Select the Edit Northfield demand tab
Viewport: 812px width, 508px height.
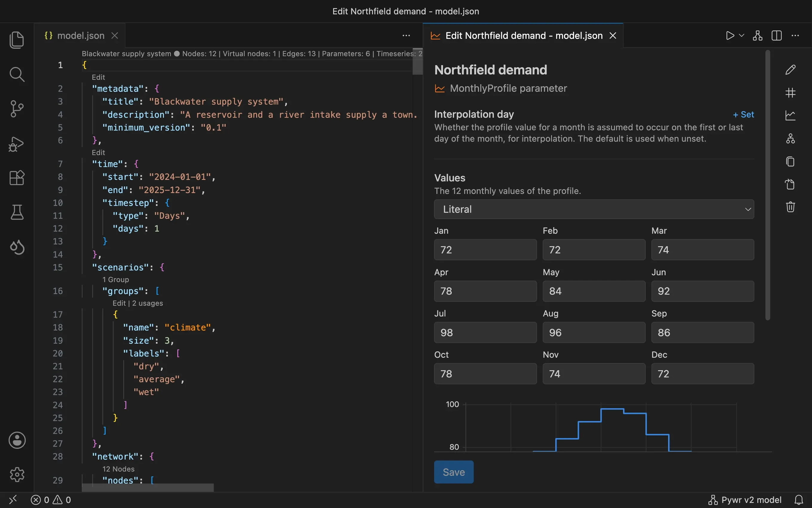pyautogui.click(x=523, y=36)
